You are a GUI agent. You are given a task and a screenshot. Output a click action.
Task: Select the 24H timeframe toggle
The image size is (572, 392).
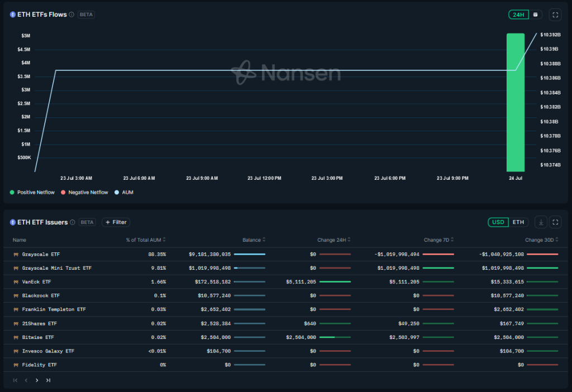point(518,15)
